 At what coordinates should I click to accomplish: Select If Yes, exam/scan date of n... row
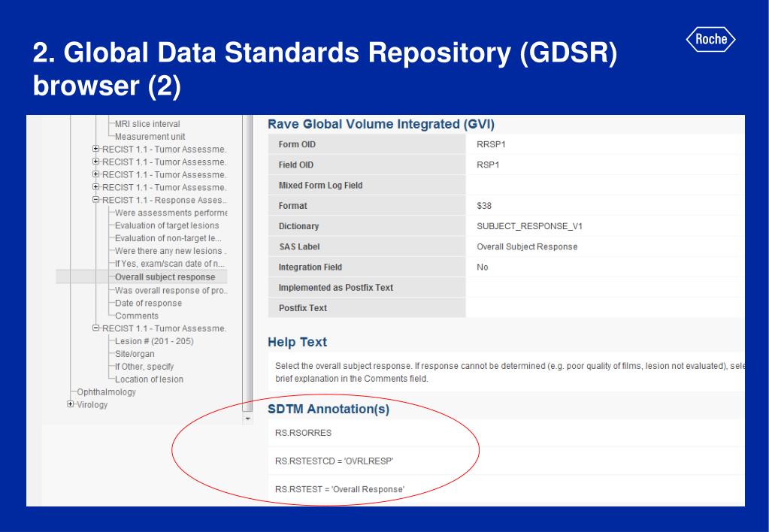(x=169, y=264)
